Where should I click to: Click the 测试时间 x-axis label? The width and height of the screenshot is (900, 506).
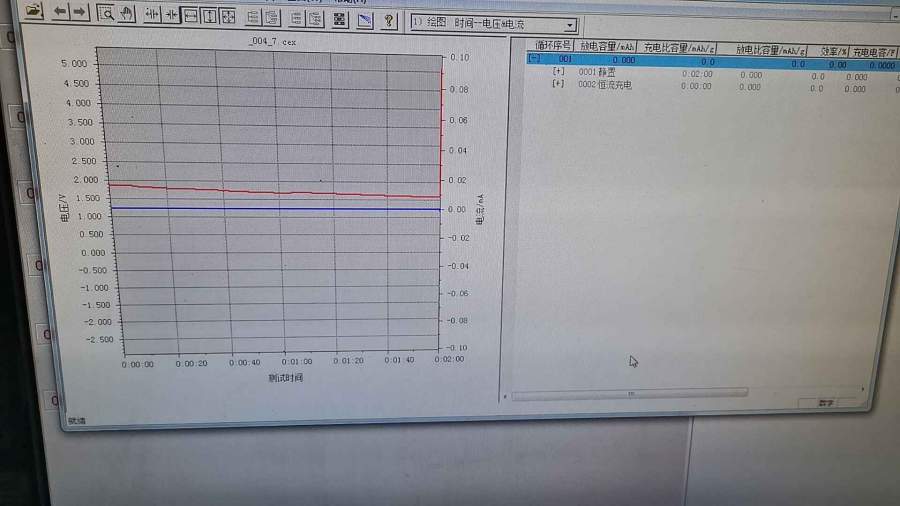[285, 377]
